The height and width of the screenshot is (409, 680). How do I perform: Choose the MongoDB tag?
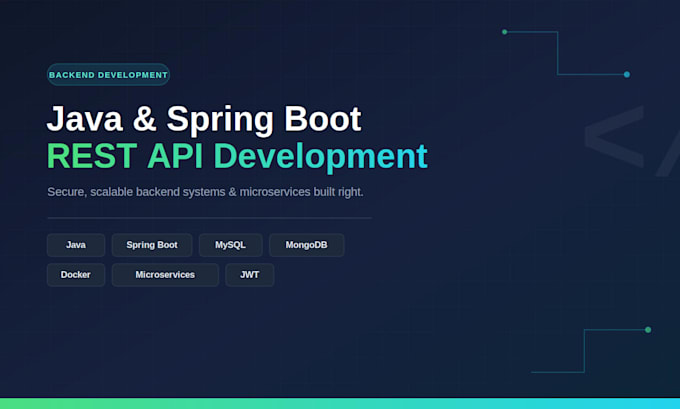coord(306,245)
